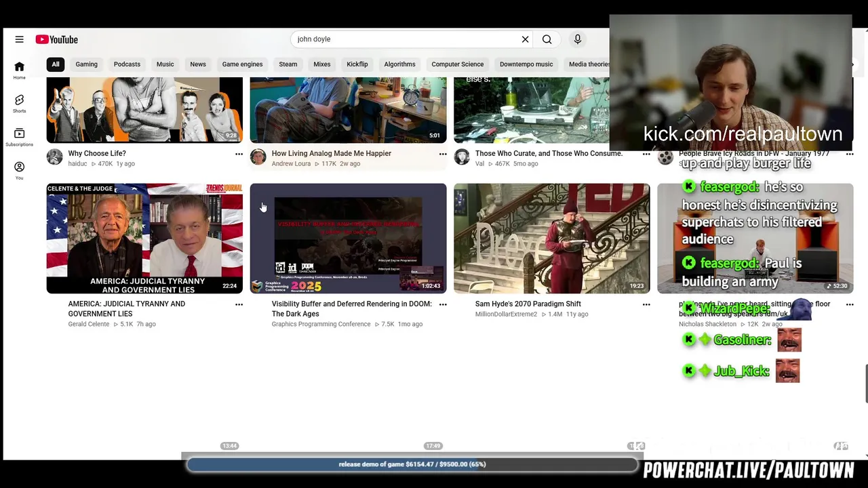
Task: Click the magnifier search button
Action: click(547, 39)
